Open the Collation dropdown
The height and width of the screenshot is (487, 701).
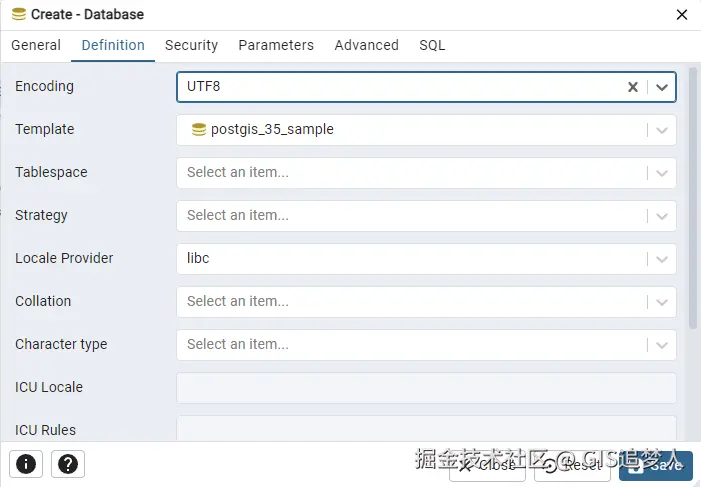tap(662, 302)
